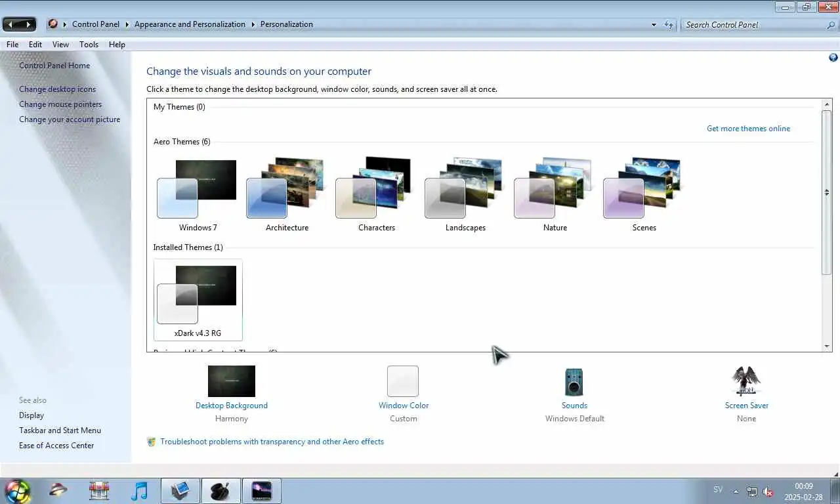
Task: Click the Screen Saver link
Action: pyautogui.click(x=747, y=406)
